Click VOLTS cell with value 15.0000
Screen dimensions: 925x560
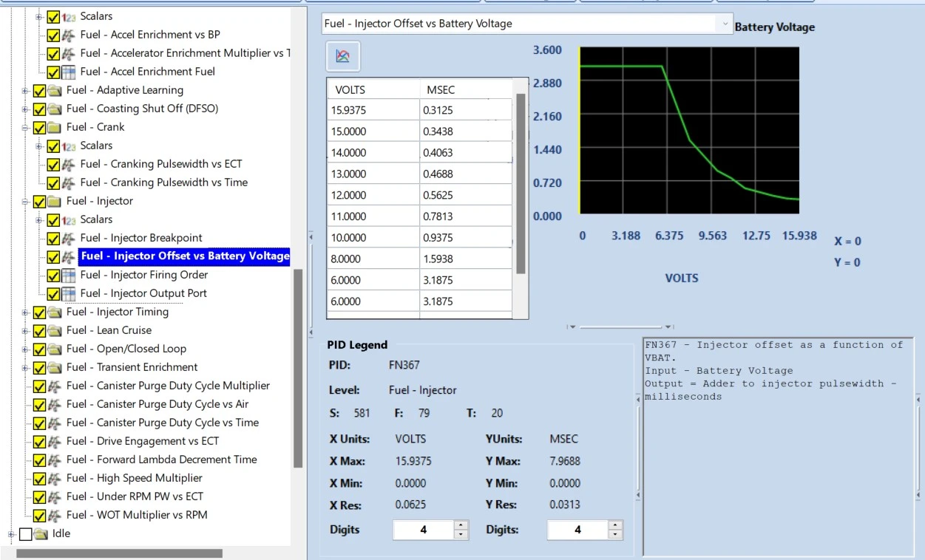(373, 132)
